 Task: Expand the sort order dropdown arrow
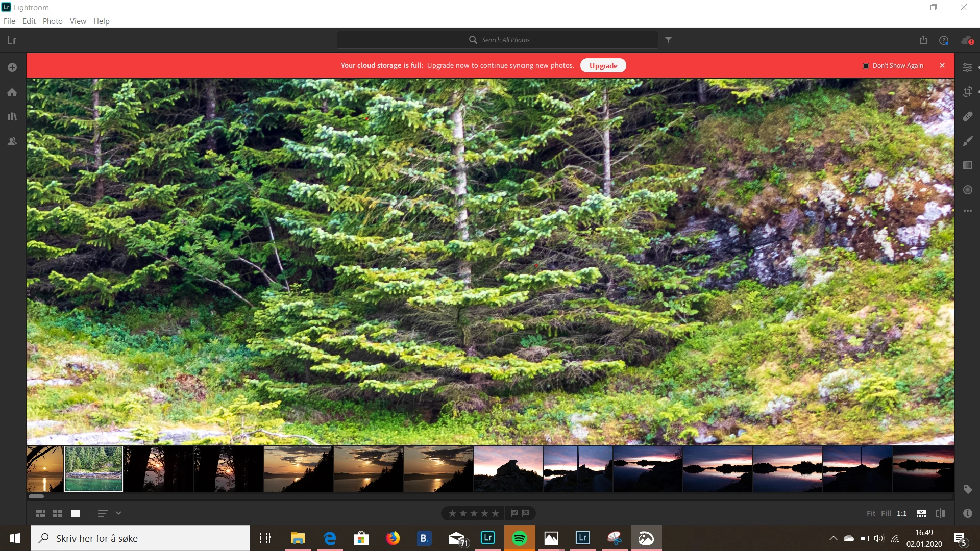(x=118, y=513)
